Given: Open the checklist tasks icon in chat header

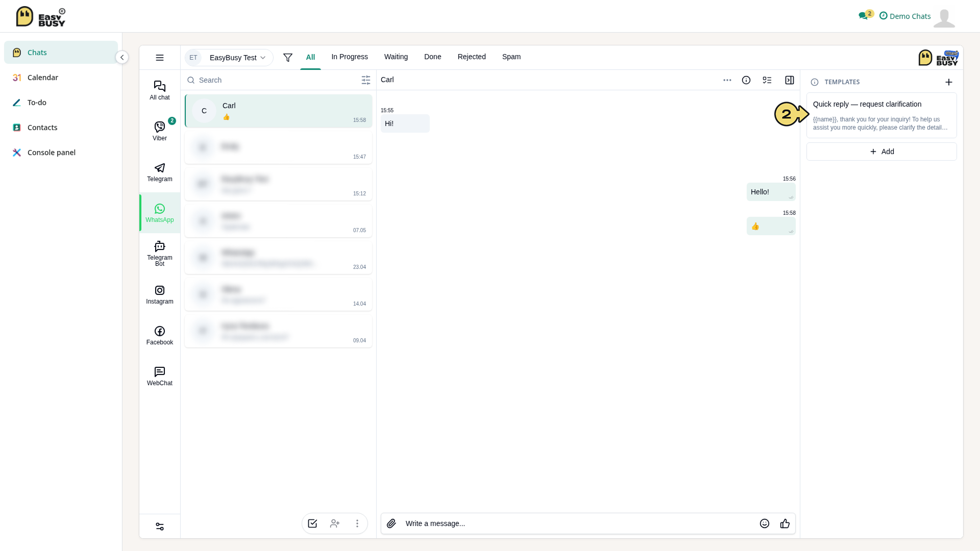Looking at the screenshot, I should point(767,80).
